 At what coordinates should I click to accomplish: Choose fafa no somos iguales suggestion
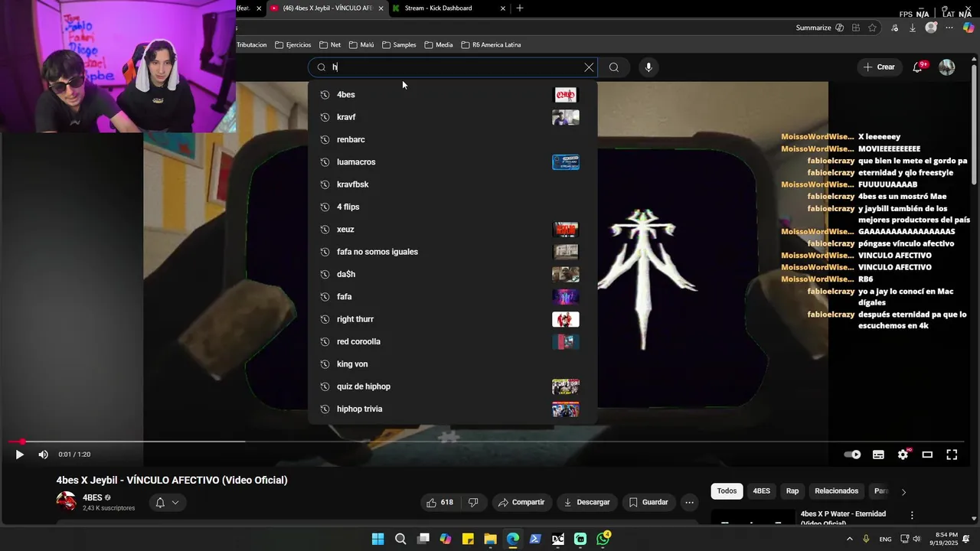452,252
